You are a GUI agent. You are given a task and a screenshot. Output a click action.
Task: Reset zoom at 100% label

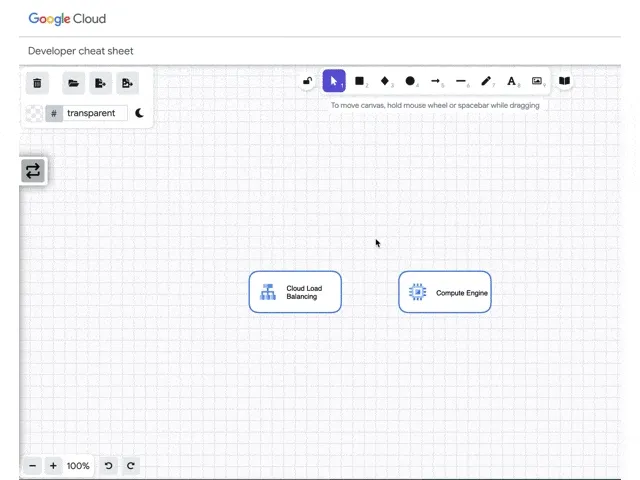[x=78, y=466]
